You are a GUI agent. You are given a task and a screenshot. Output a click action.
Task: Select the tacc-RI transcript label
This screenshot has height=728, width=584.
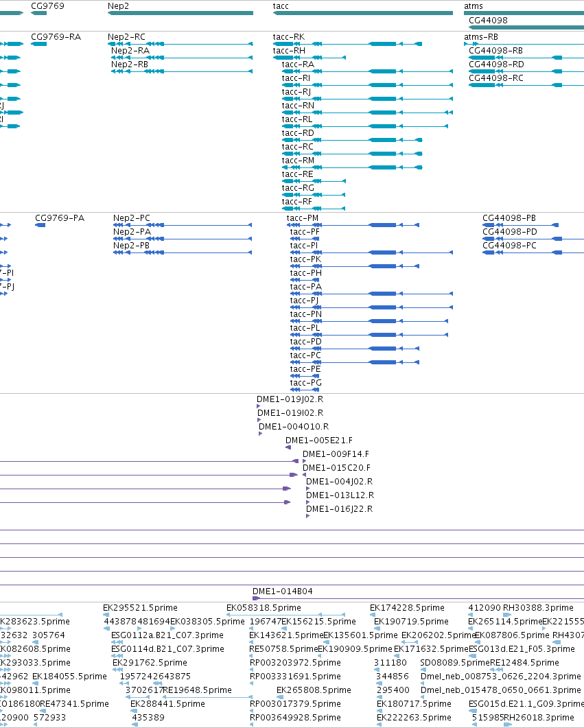(x=296, y=78)
